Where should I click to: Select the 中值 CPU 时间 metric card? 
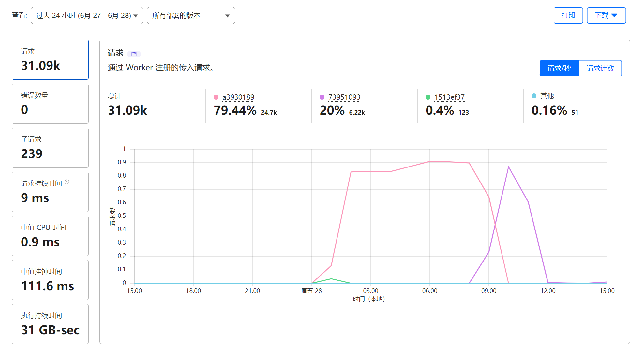click(50, 236)
